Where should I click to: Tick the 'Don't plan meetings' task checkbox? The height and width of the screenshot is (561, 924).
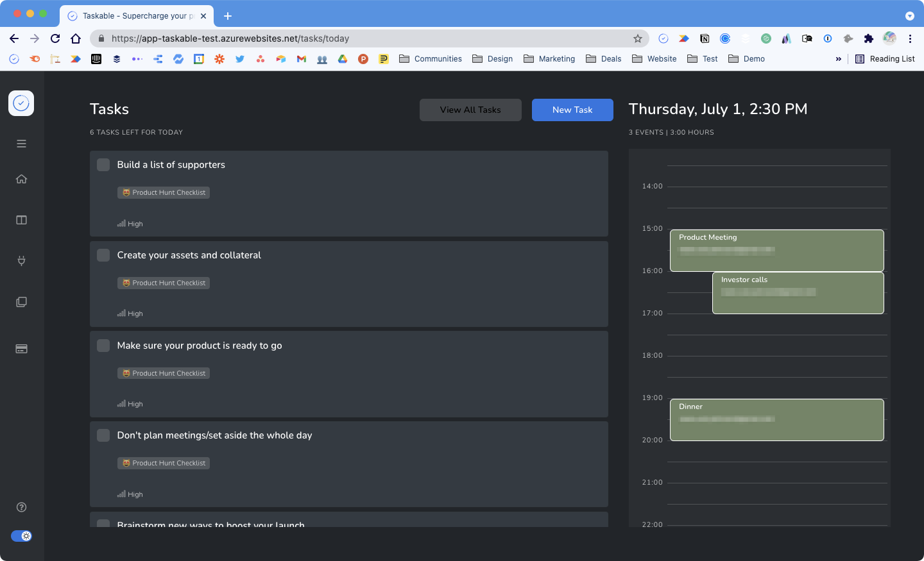(x=103, y=435)
